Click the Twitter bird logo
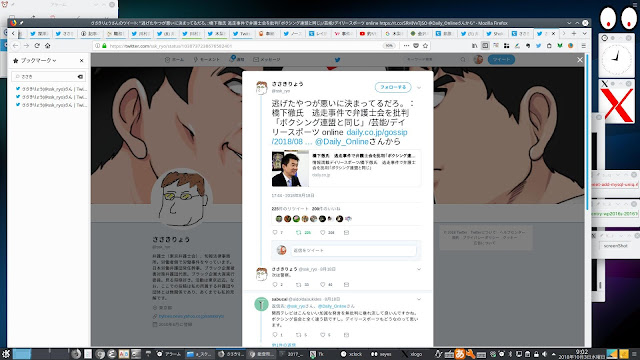 pyautogui.click(x=338, y=60)
